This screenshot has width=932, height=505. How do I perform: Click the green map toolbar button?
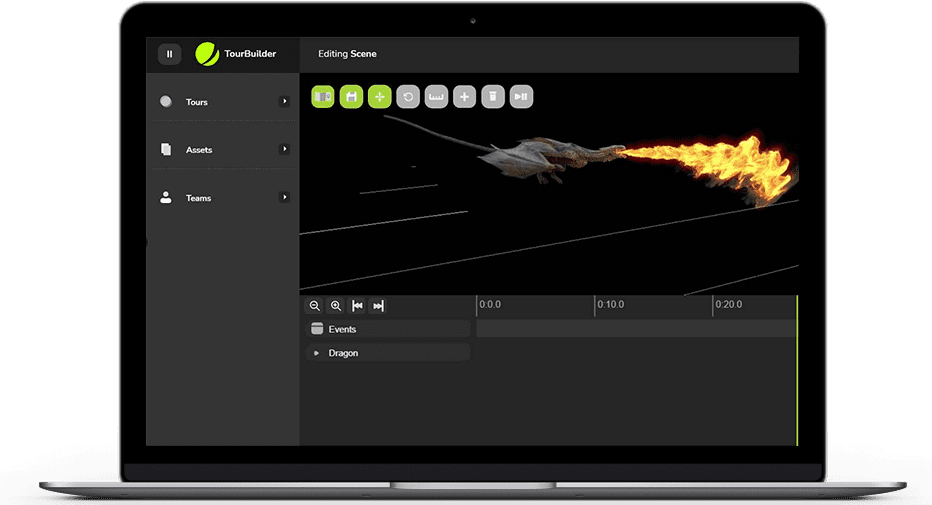pyautogui.click(x=323, y=97)
